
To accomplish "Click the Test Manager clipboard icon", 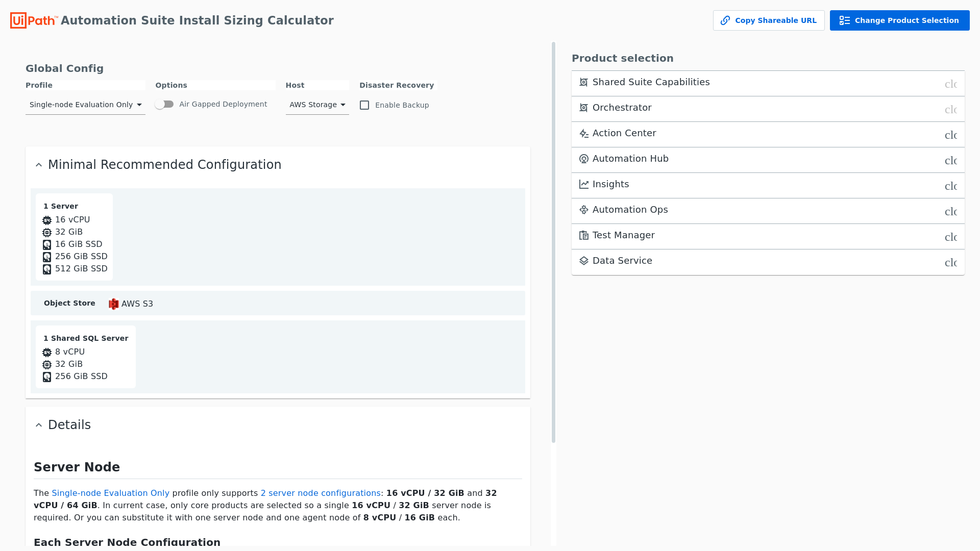I will [x=584, y=235].
